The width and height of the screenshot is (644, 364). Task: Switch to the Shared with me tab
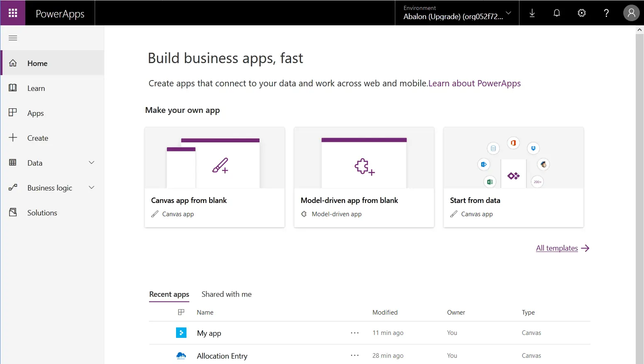pos(226,294)
